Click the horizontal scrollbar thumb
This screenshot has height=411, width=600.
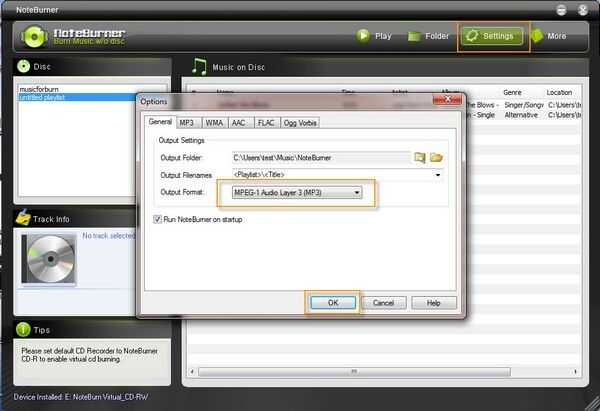tap(354, 372)
